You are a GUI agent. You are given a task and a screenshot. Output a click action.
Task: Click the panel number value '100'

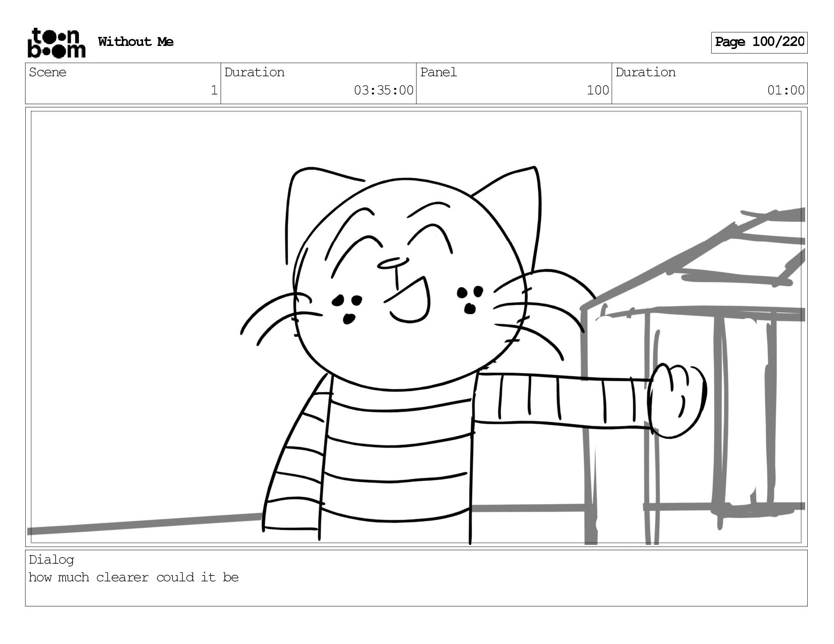[598, 90]
